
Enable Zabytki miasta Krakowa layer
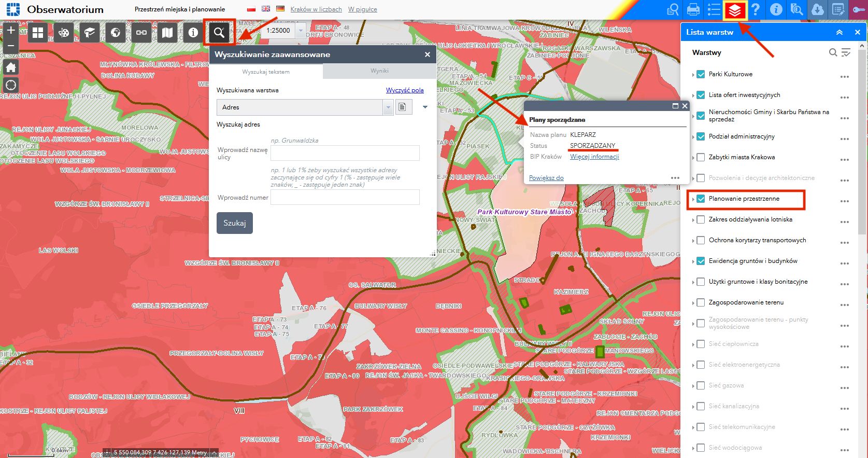coord(701,157)
